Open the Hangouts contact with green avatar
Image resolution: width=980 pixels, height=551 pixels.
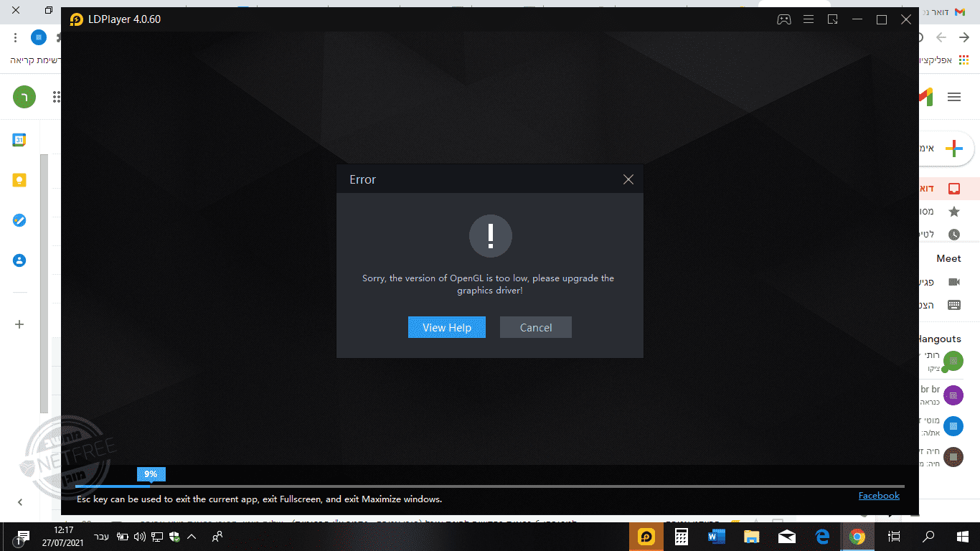(x=953, y=361)
